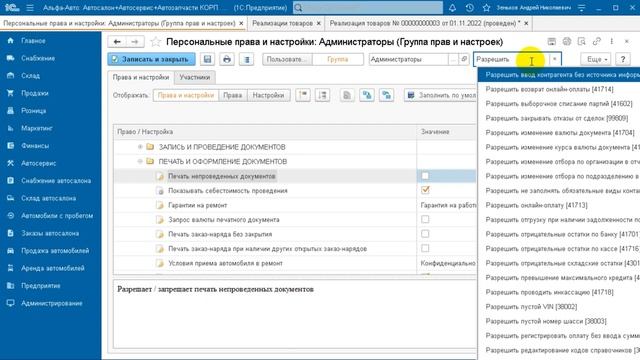Toggle Печать непроведенных документов checkbox
The height and width of the screenshot is (360, 640).
coord(425,176)
